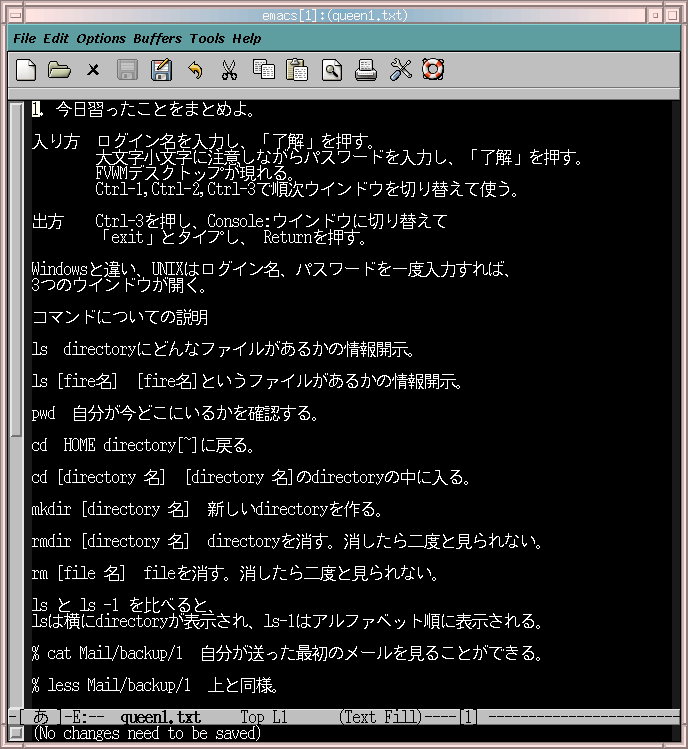Click the line 'cd HOME directory[~]に戻る'
The image size is (688, 749).
click(143, 445)
